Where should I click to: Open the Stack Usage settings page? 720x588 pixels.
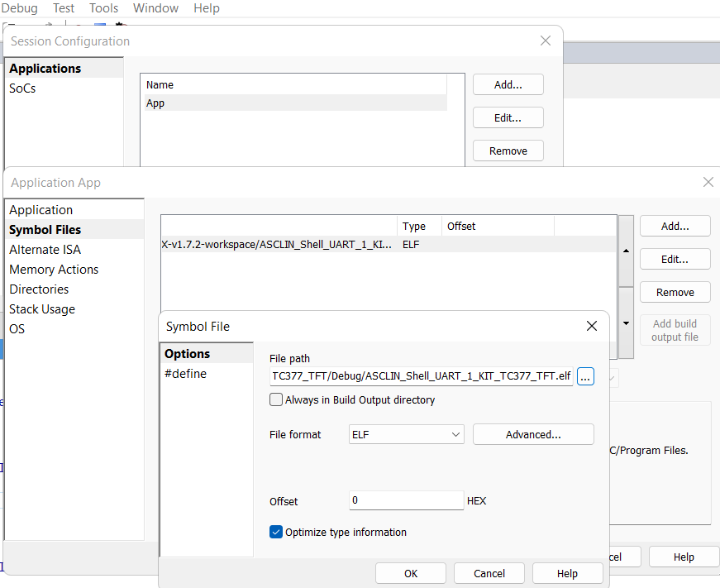[x=42, y=308]
